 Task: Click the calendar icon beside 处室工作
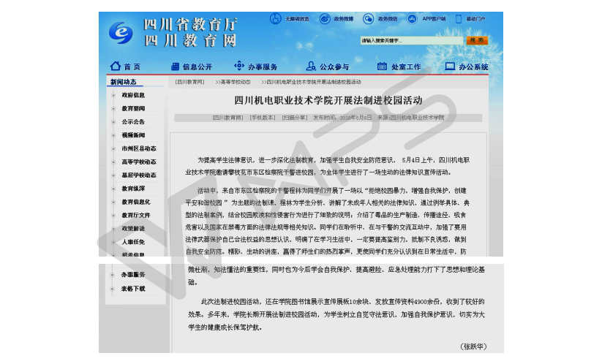click(x=382, y=67)
